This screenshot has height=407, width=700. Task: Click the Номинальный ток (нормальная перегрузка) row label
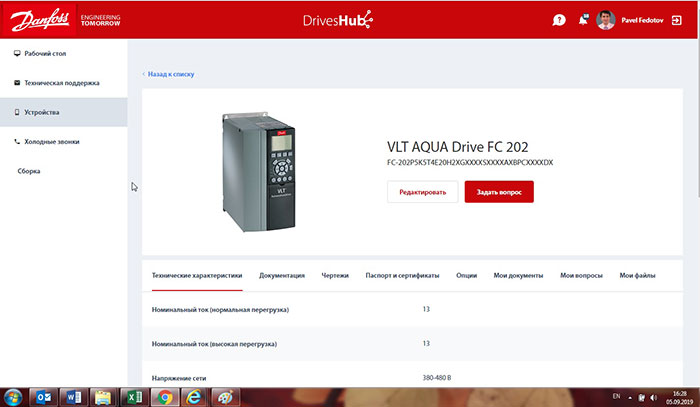[220, 309]
